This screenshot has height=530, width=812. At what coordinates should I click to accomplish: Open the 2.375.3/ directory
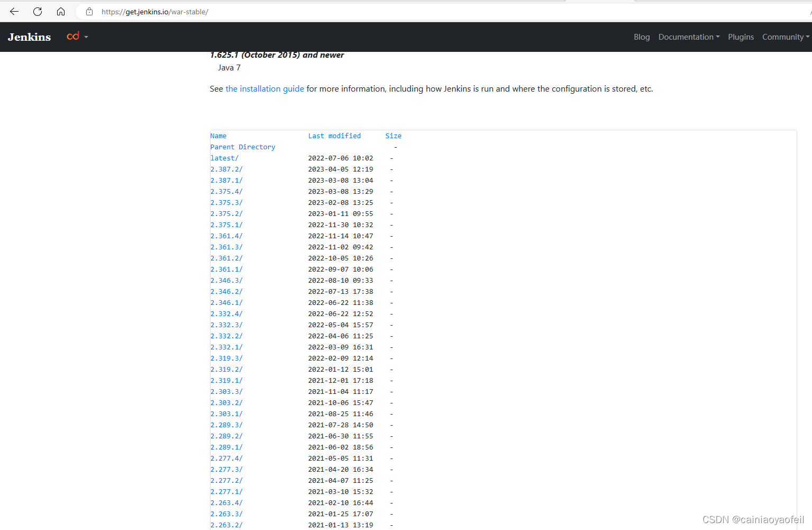pyautogui.click(x=226, y=203)
